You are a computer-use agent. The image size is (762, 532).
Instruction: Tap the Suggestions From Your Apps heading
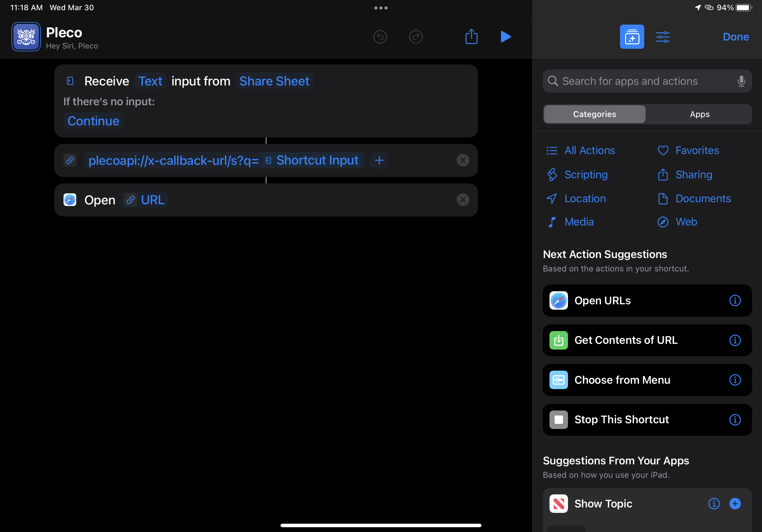tap(616, 461)
